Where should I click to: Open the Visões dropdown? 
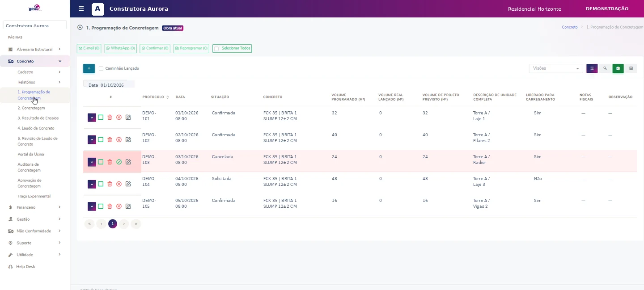coord(556,68)
